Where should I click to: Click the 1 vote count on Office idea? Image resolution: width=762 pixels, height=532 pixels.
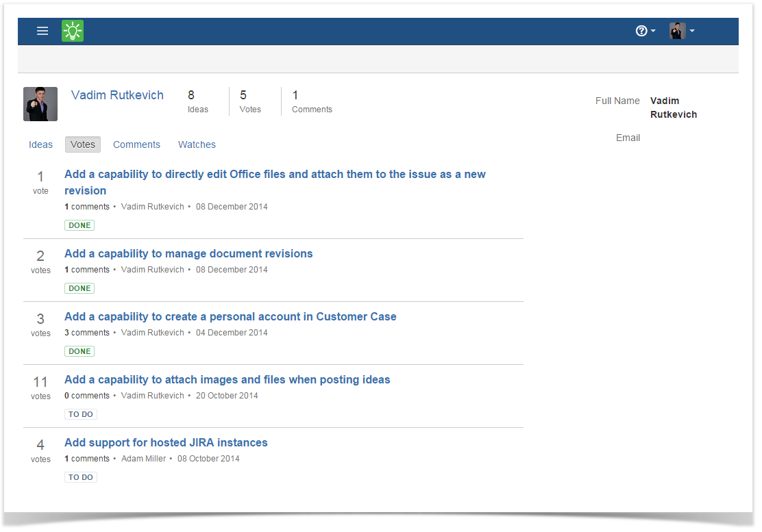coord(40,182)
